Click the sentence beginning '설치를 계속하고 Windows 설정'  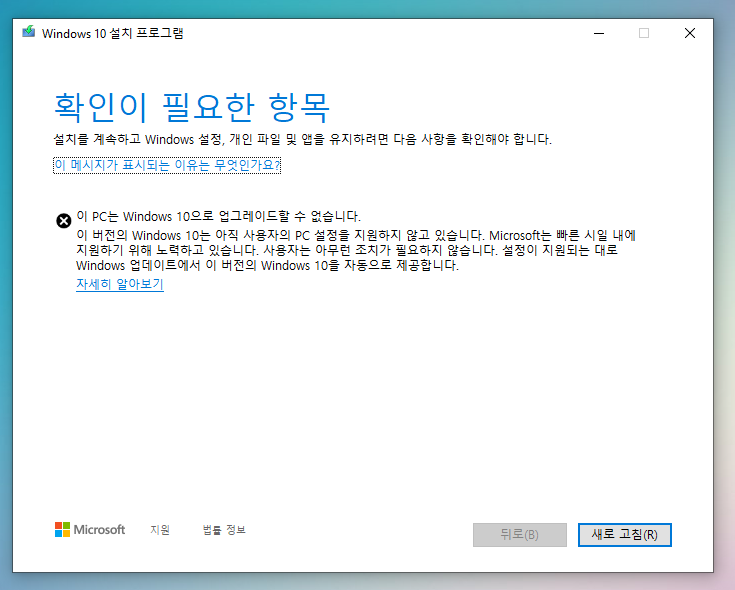[302, 139]
